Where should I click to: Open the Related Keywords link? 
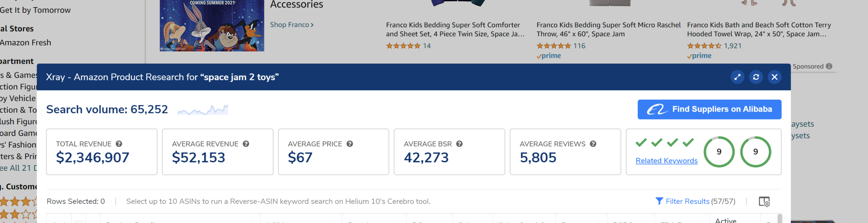666,161
